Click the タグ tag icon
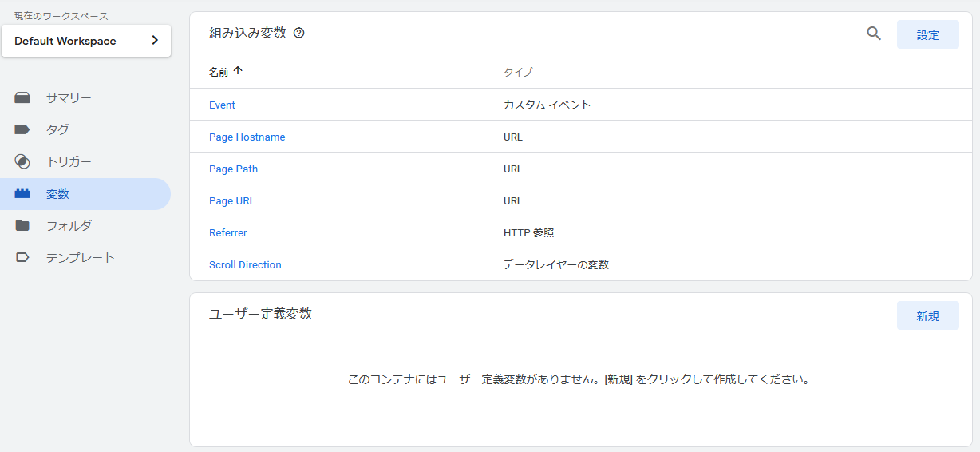The image size is (980, 452). tap(22, 129)
